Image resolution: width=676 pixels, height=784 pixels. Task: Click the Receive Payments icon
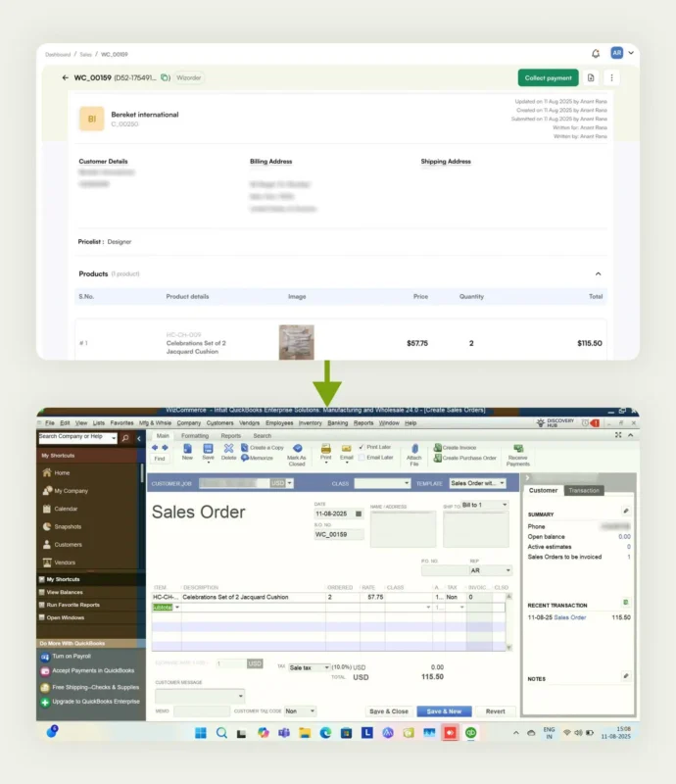518,450
